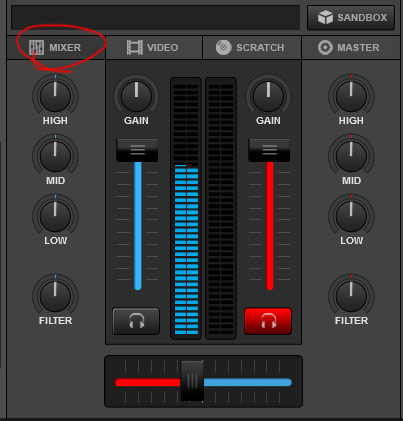Screen dimensions: 403x421
Task: Click the left deck MID knob
Action: [55, 156]
